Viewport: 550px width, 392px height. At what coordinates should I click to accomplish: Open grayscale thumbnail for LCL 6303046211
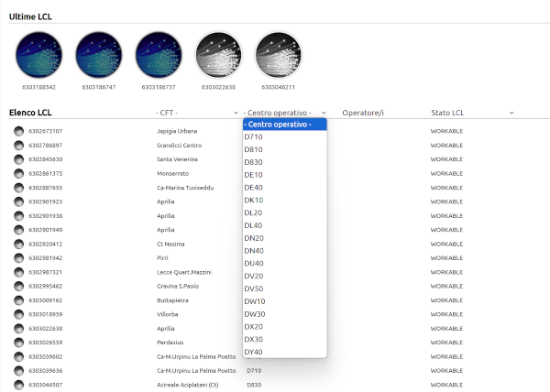click(x=278, y=55)
